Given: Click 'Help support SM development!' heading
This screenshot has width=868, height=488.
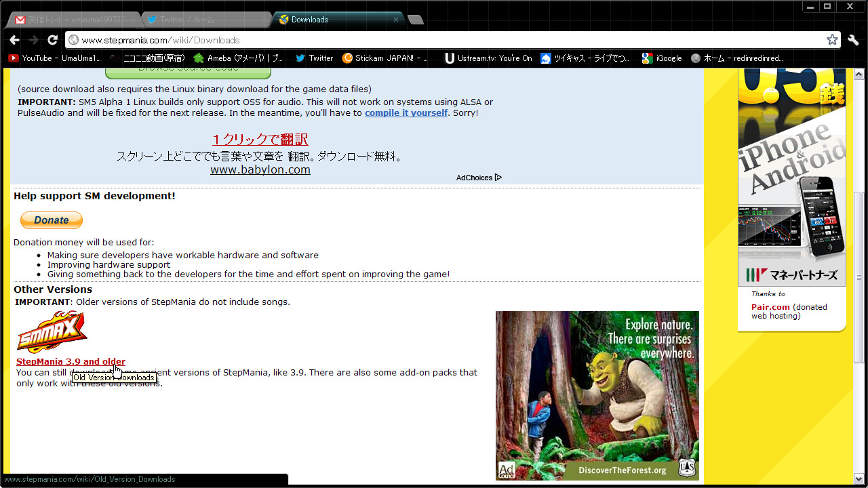Looking at the screenshot, I should click(x=94, y=196).
